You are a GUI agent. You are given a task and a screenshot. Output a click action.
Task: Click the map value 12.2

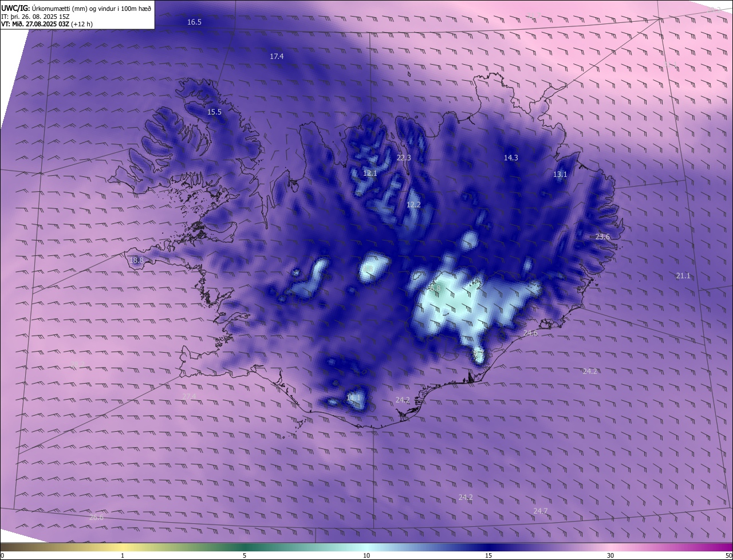tap(413, 205)
